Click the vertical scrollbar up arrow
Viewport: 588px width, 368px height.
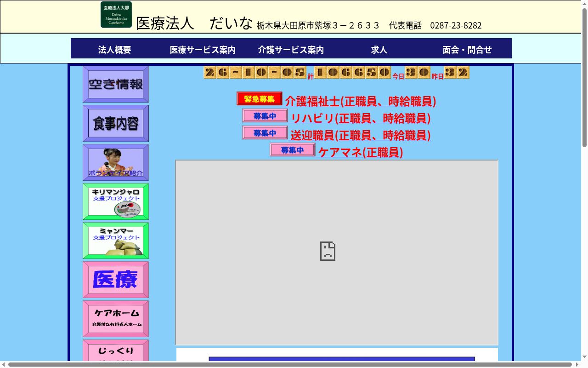coord(584,4)
